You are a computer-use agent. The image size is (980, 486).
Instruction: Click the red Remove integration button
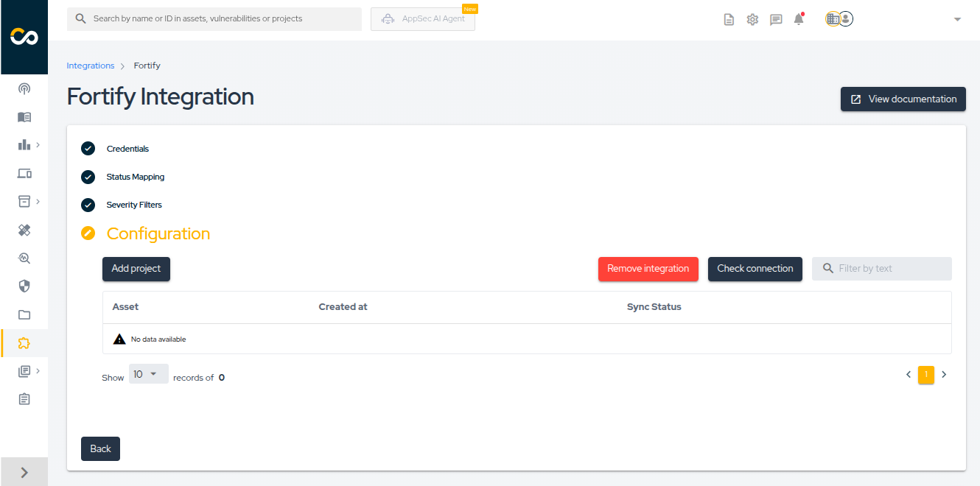[648, 269]
